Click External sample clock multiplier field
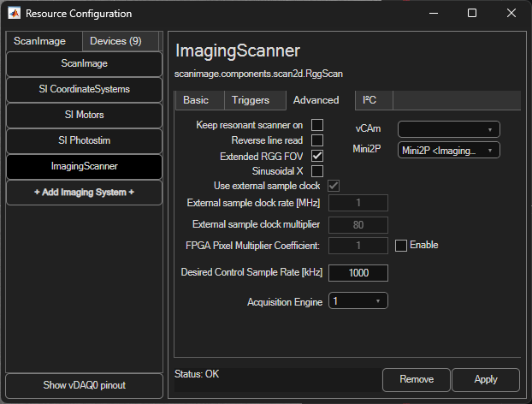Image resolution: width=532 pixels, height=404 pixels. (358, 225)
